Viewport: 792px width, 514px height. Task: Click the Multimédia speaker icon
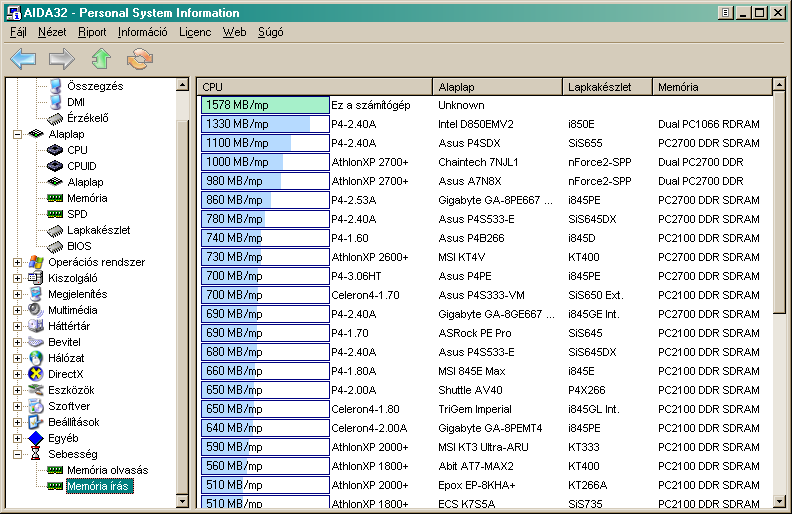tap(36, 310)
